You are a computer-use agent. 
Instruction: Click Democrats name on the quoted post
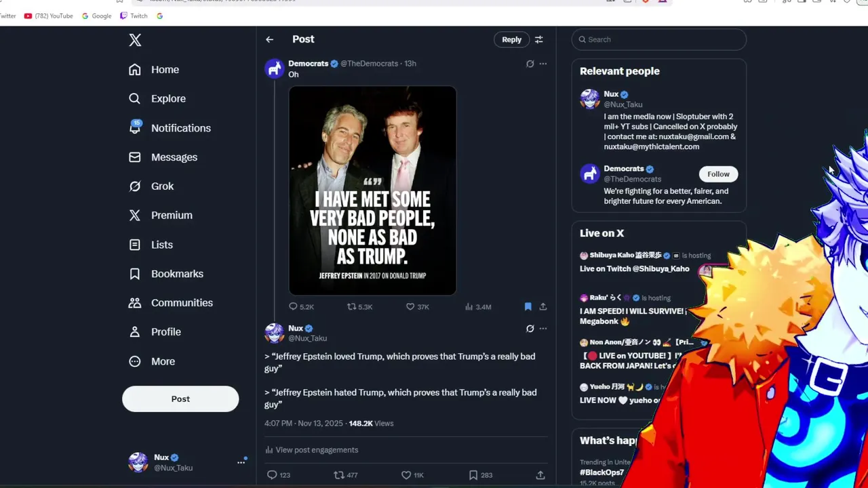[309, 64]
